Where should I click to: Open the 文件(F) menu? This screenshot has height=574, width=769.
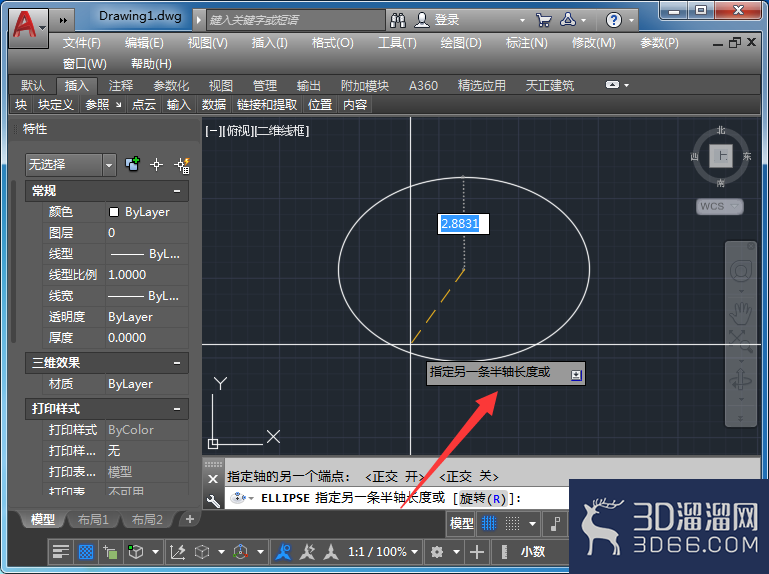click(x=81, y=43)
